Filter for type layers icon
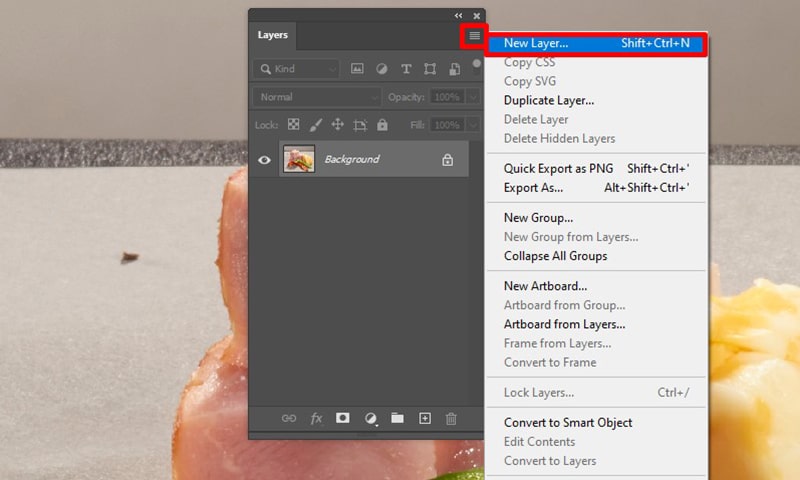The image size is (800, 480). pyautogui.click(x=406, y=68)
